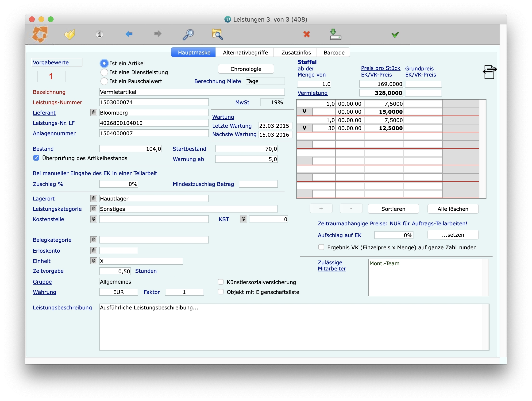The width and height of the screenshot is (532, 401).
Task: Go to previous record with blue arrow
Action: 129,34
